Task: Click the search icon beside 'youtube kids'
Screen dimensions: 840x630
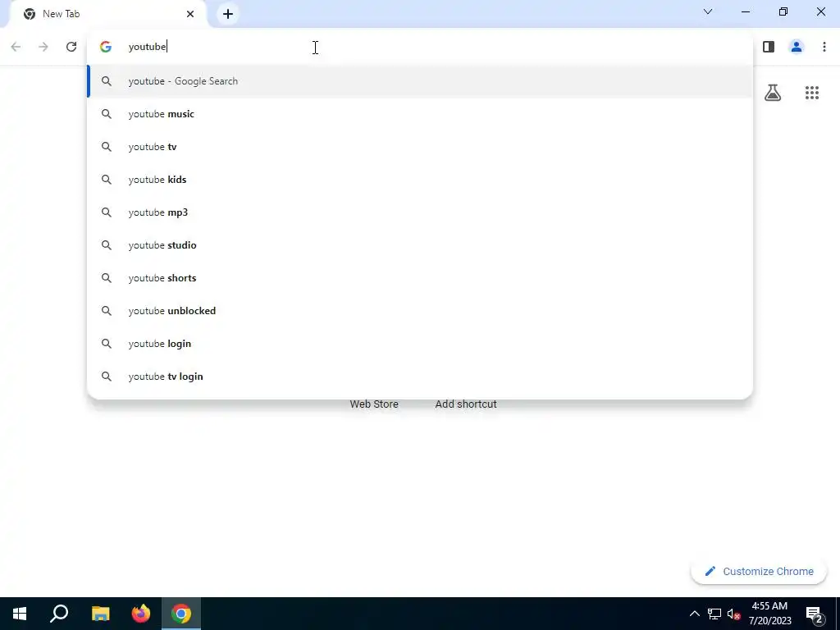Action: (x=107, y=180)
